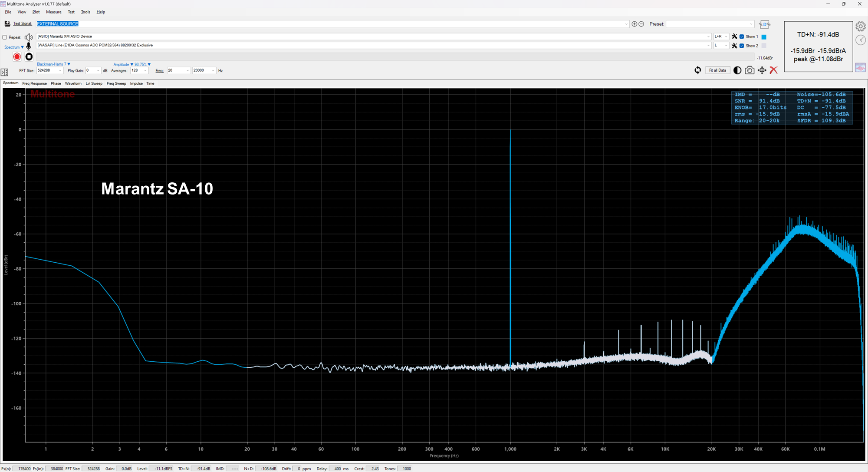This screenshot has width=868, height=472.
Task: Expand the Blackman-Harris 7 window menu
Action: [x=53, y=64]
